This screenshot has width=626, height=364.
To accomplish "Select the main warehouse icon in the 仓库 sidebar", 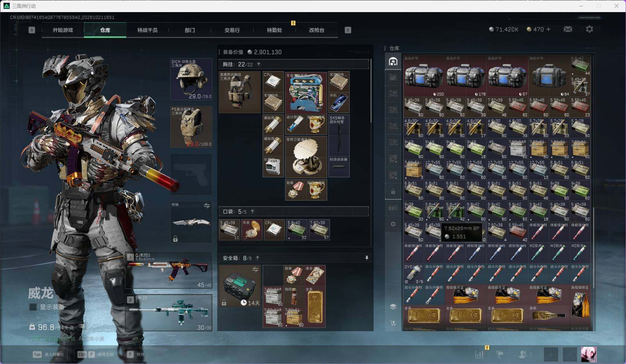I will coord(393,62).
